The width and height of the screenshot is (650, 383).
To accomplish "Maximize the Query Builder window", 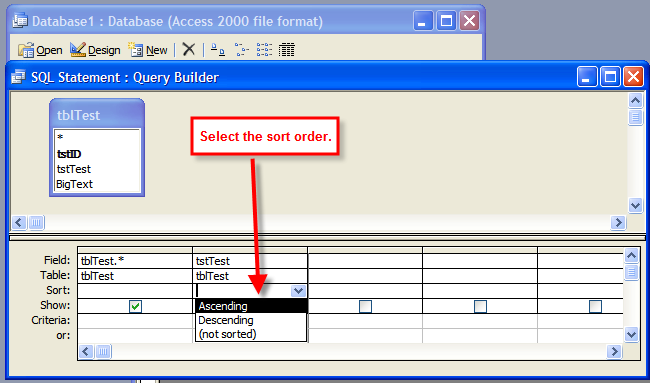I will coord(610,77).
